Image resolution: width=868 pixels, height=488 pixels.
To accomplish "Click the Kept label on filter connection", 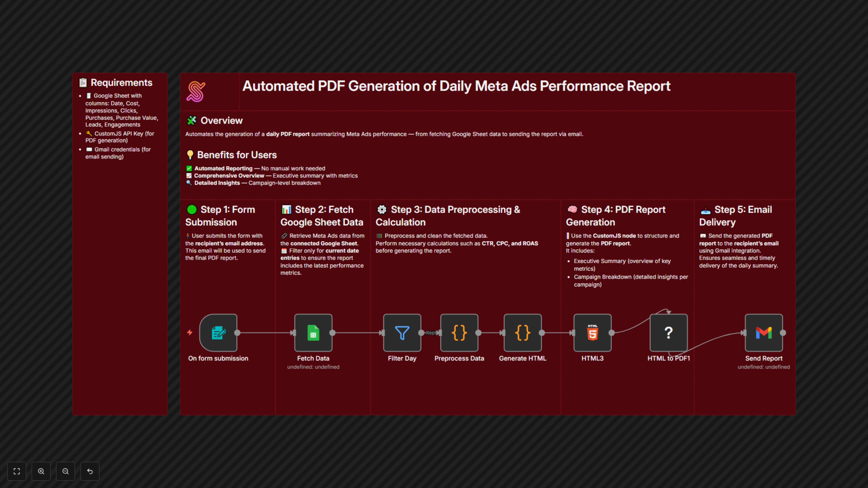I will pyautogui.click(x=431, y=333).
